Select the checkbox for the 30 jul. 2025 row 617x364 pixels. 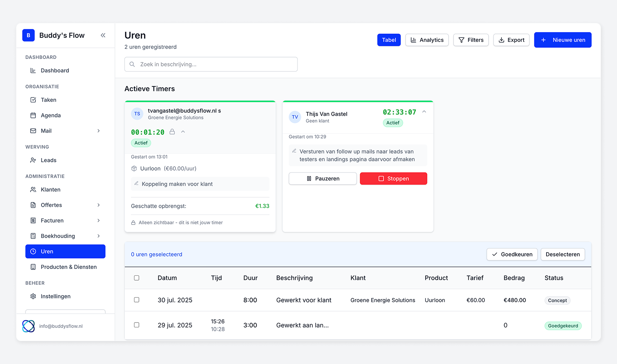(x=137, y=300)
